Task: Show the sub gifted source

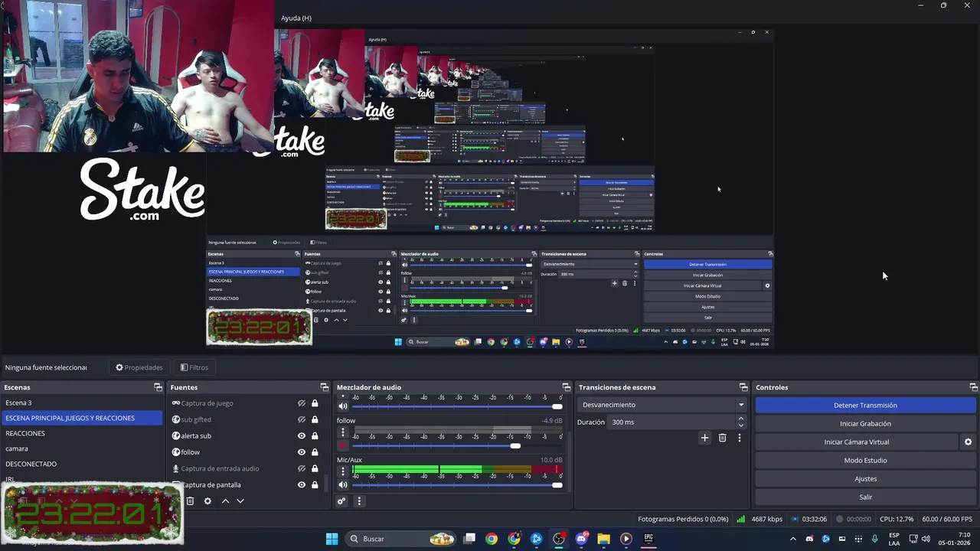Action: 302,419
